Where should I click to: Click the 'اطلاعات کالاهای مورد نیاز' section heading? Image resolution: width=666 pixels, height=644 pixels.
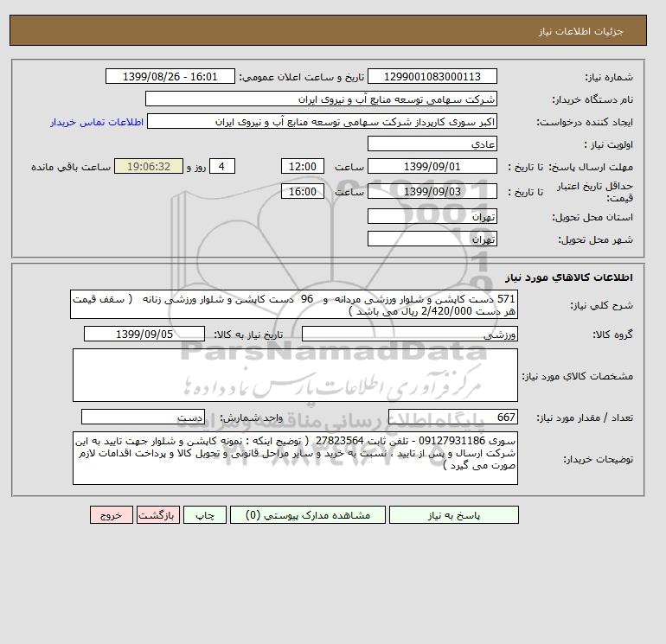pos(569,277)
